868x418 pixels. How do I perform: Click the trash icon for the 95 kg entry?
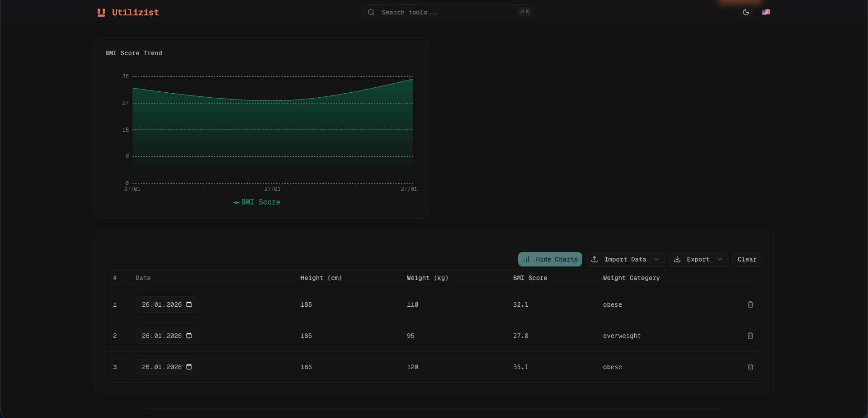tap(751, 336)
